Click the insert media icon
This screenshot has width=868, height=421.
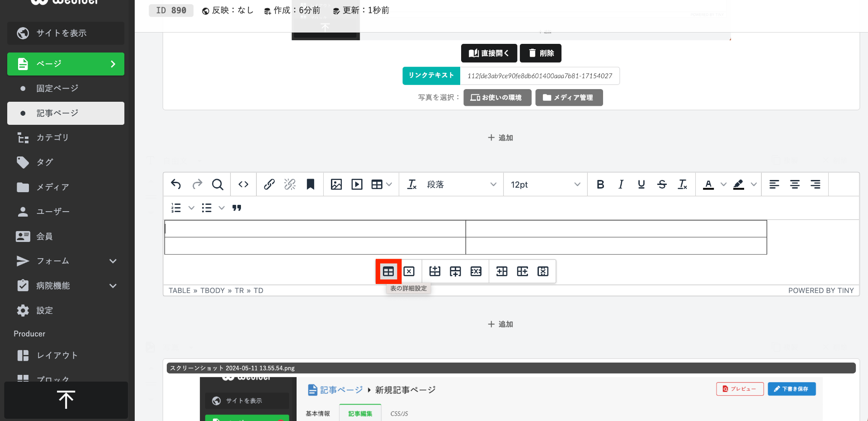(x=357, y=184)
